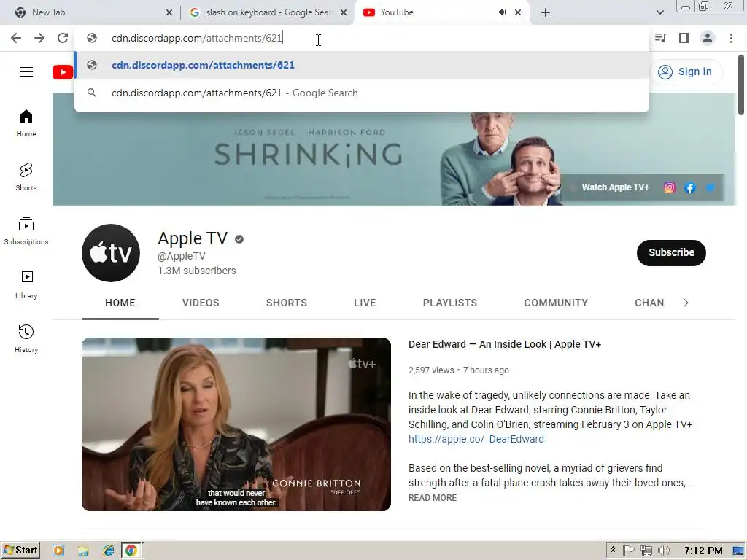Subscribe to the Apple TV channel

[x=671, y=253]
